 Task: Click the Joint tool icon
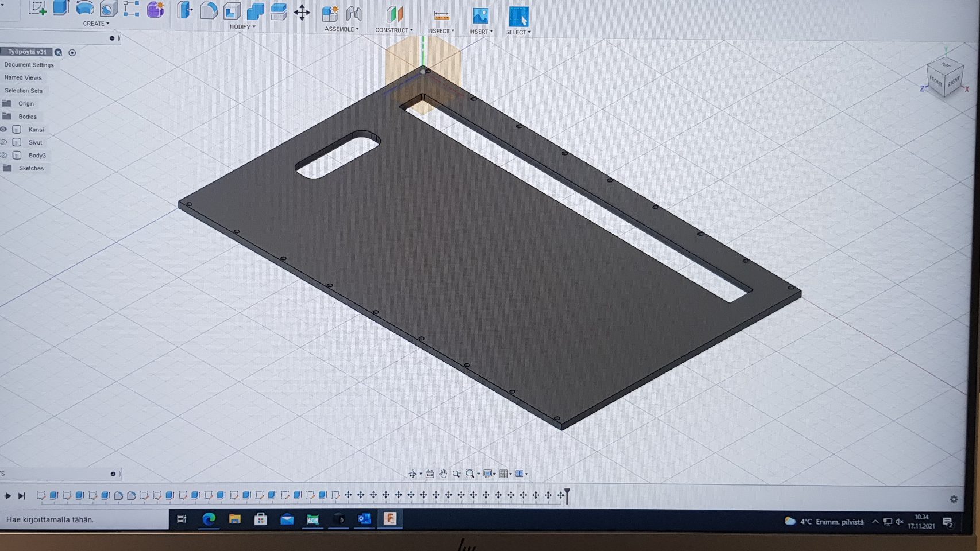pyautogui.click(x=354, y=14)
